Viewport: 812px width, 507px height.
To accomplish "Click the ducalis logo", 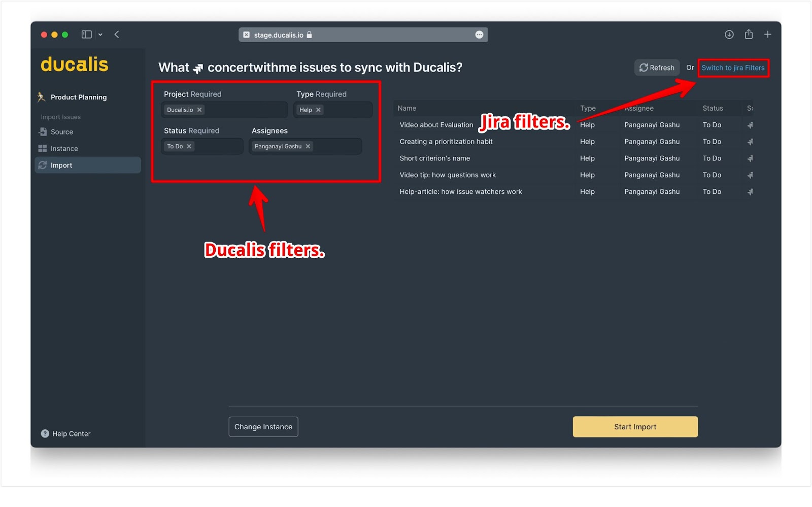I will pos(75,64).
